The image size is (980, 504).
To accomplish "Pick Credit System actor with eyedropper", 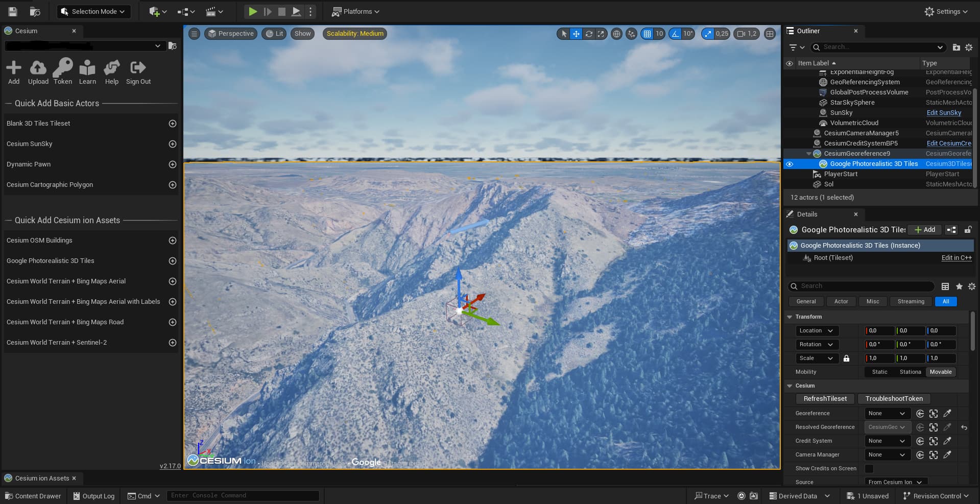I will tap(947, 441).
